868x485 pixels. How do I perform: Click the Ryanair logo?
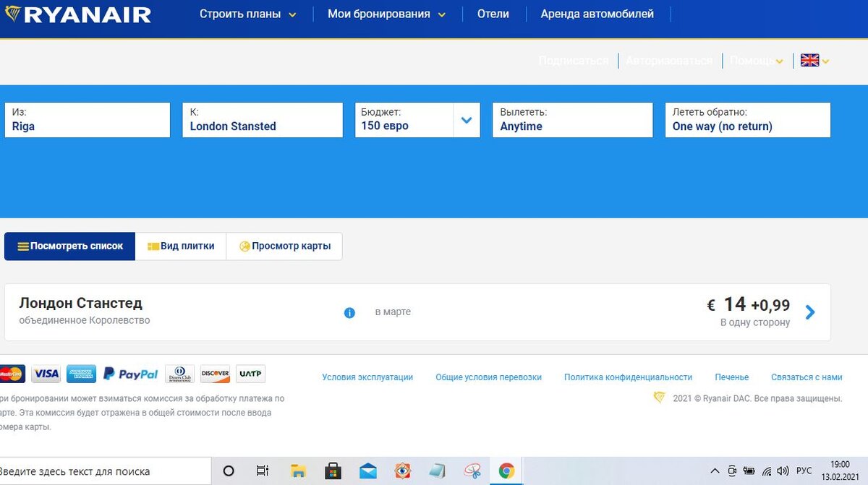click(x=77, y=14)
